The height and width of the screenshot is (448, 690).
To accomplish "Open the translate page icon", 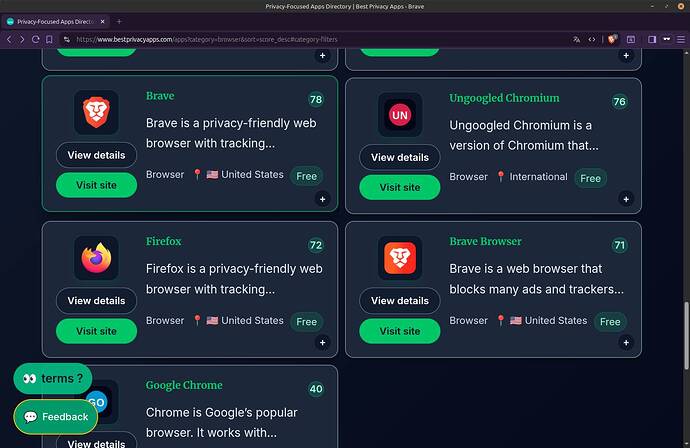I will coord(576,39).
